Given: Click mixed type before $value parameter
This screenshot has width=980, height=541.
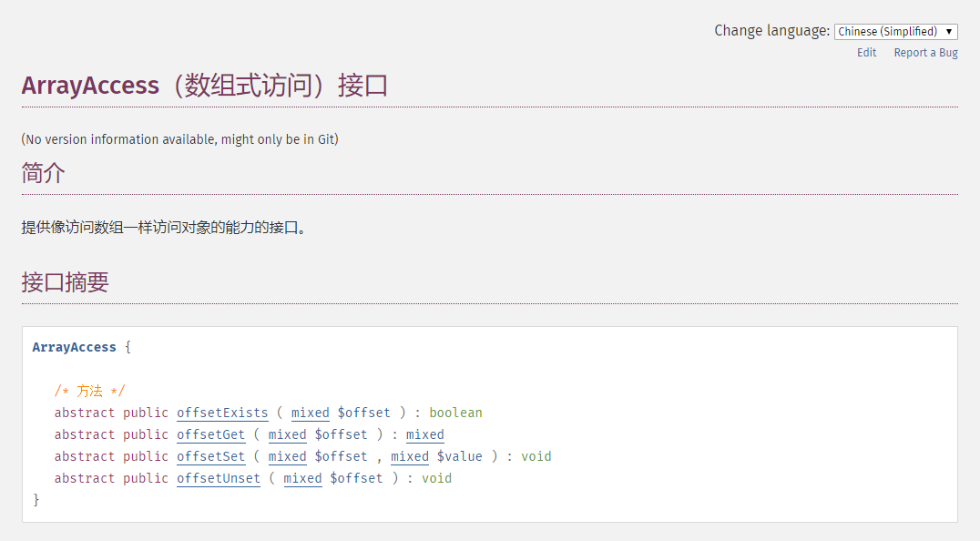Looking at the screenshot, I should [x=409, y=456].
